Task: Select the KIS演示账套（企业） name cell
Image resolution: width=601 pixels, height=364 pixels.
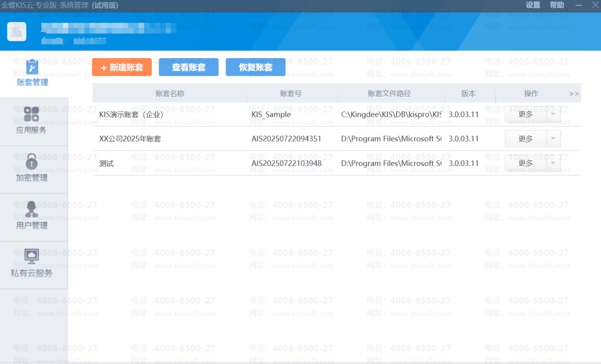Action: (131, 115)
